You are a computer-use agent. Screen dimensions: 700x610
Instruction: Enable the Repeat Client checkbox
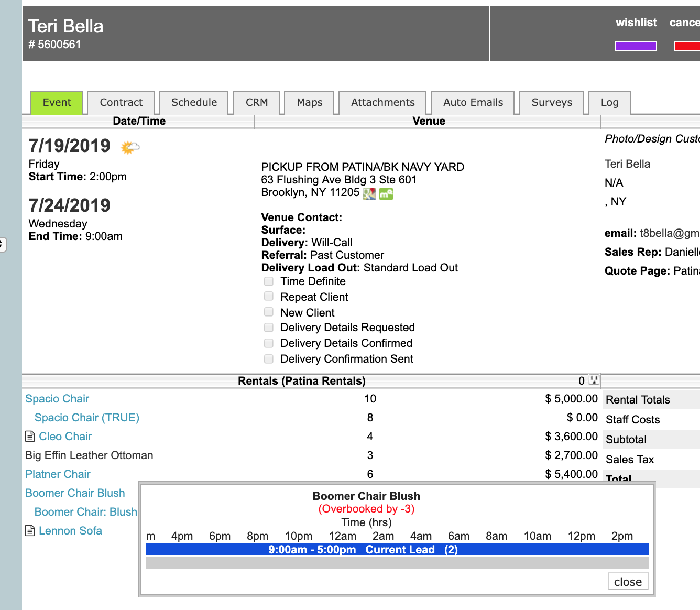point(269,297)
